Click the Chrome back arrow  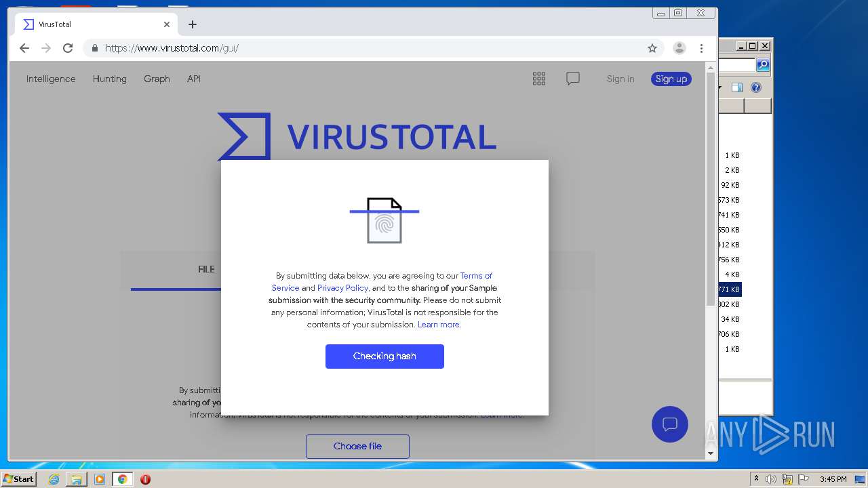point(24,48)
